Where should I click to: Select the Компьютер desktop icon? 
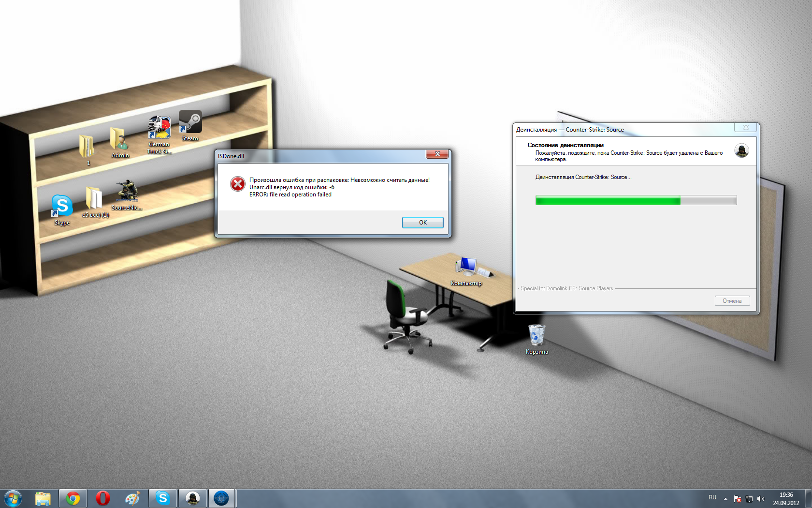click(466, 271)
